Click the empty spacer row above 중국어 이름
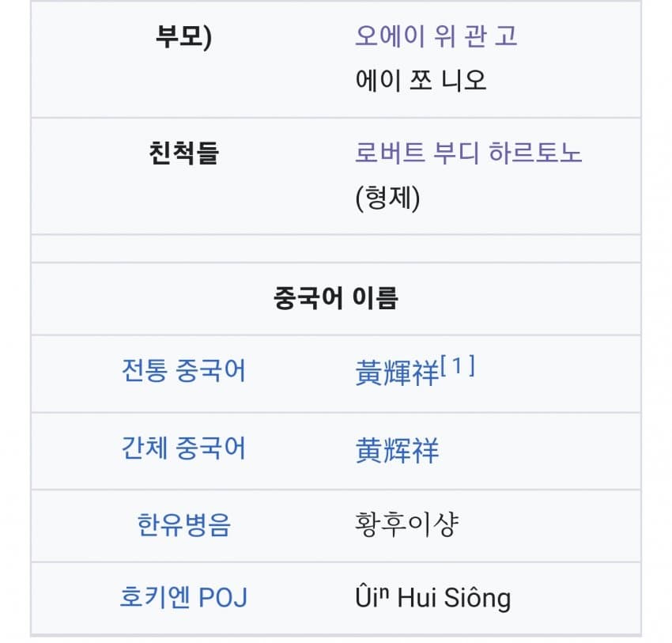The width and height of the screenshot is (672, 643). point(335,248)
